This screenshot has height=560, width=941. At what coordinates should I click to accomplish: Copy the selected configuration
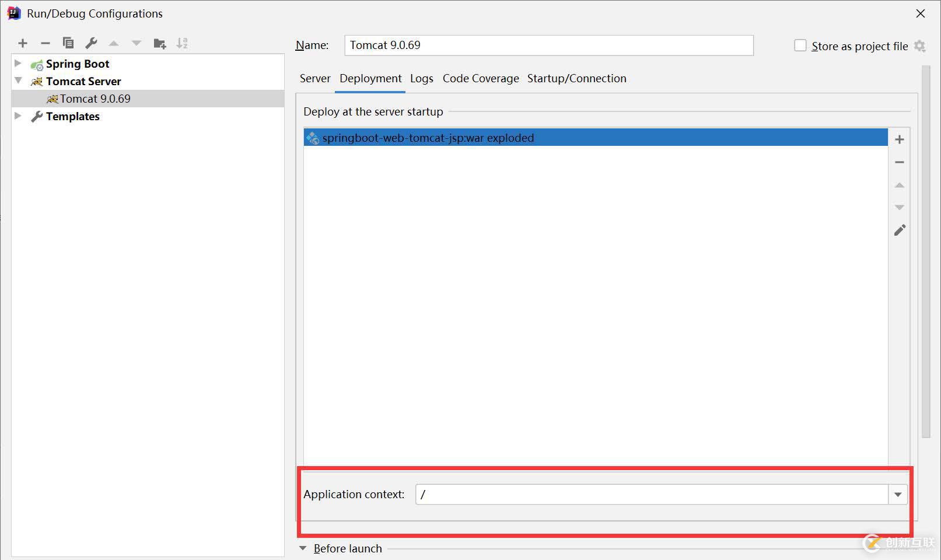tap(68, 43)
